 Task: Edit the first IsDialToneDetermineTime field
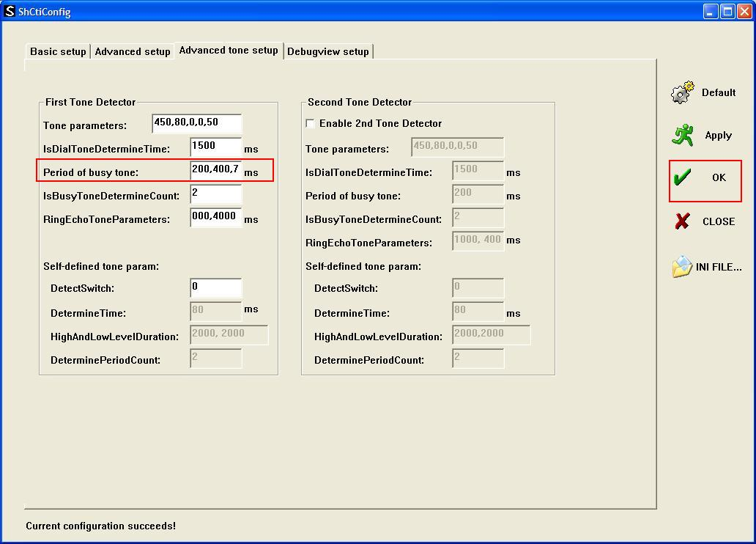tap(215, 147)
